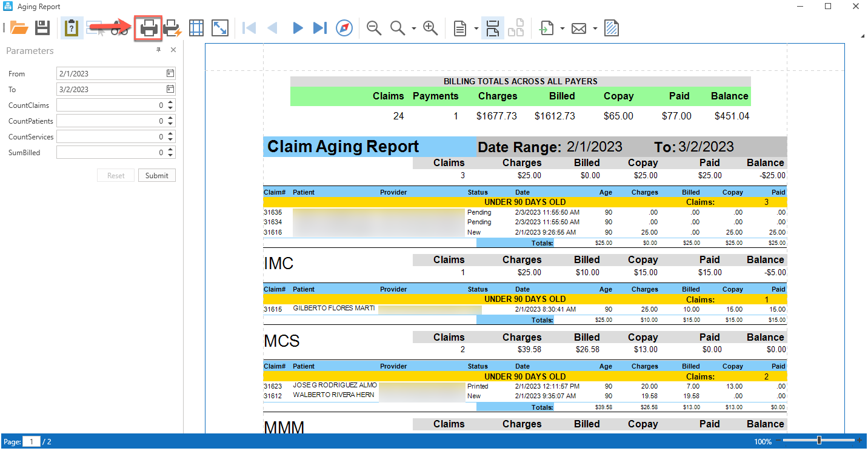The height and width of the screenshot is (451, 868).
Task: Click patient WALBERTO RIVERA HERN
Action: point(333,395)
